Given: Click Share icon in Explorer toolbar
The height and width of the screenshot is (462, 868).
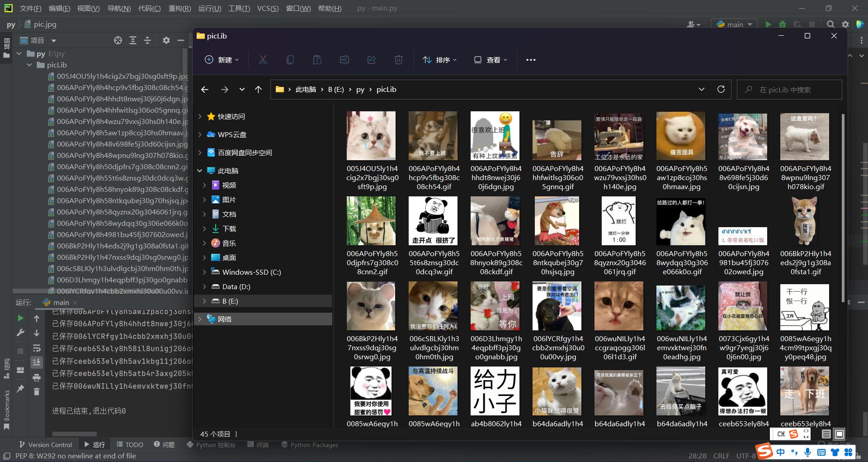Looking at the screenshot, I should [x=372, y=60].
